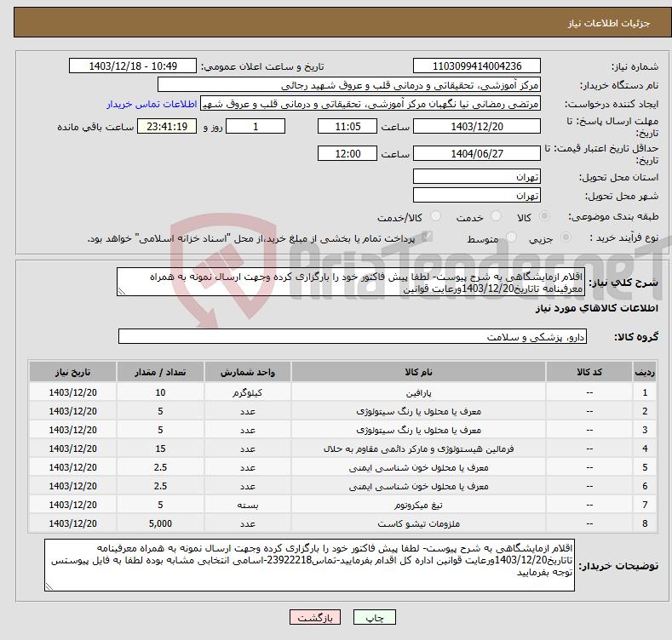Click the تاریخ نیاز column header
The height and width of the screenshot is (640, 672).
click(73, 372)
